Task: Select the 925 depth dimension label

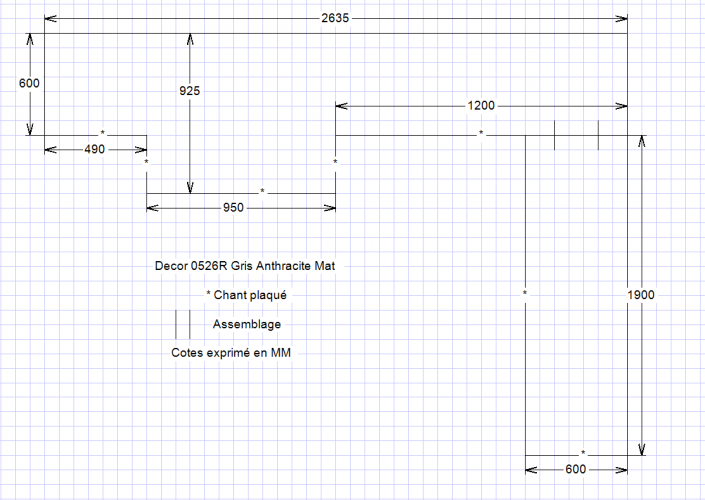Action: coord(190,91)
